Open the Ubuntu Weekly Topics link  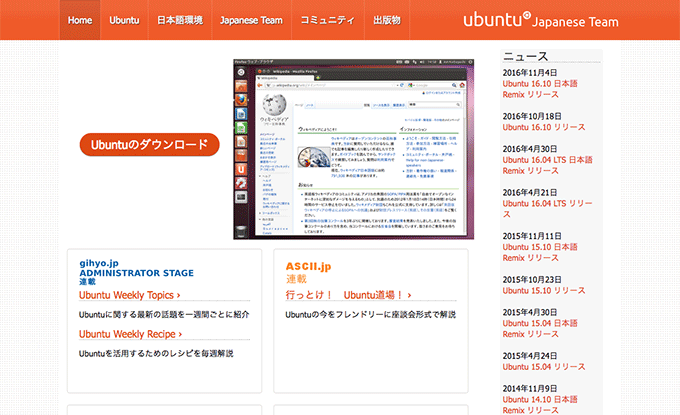pos(130,295)
